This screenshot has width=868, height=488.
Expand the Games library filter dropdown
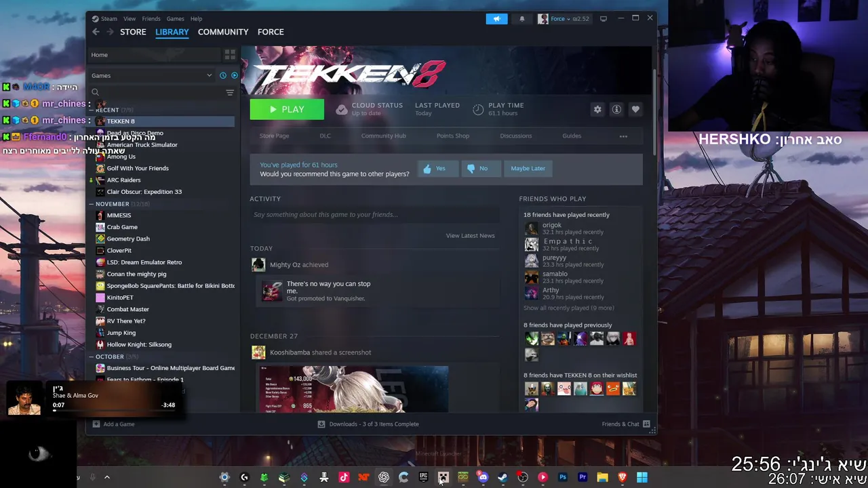209,75
